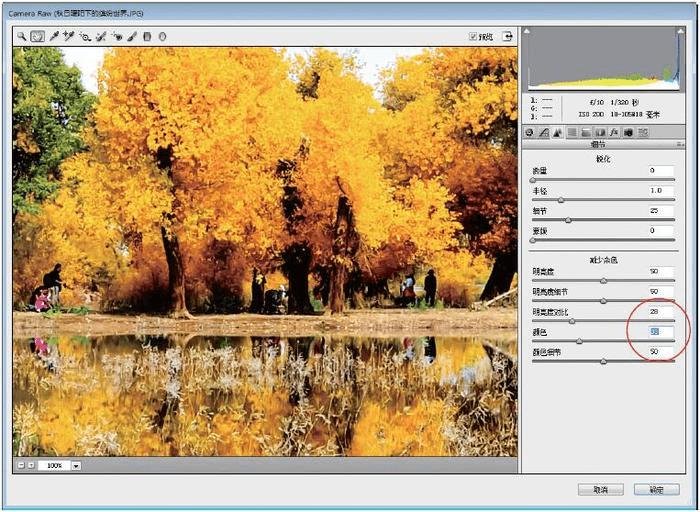The width and height of the screenshot is (700, 512).
Task: Click the 确定 OK button
Action: [657, 490]
